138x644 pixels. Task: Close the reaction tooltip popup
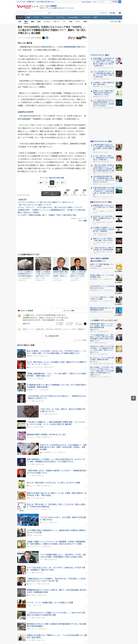(60, 192)
